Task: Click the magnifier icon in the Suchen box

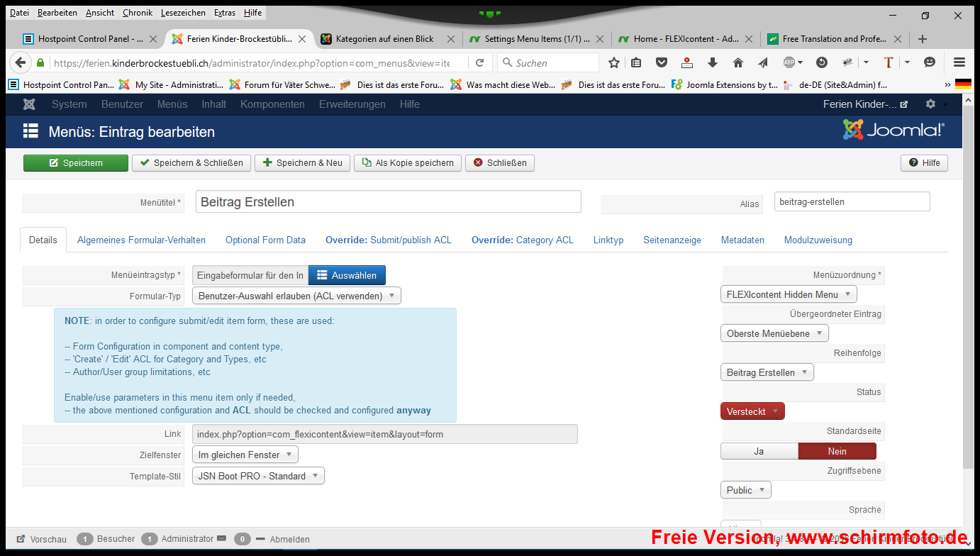Action: pyautogui.click(x=507, y=62)
